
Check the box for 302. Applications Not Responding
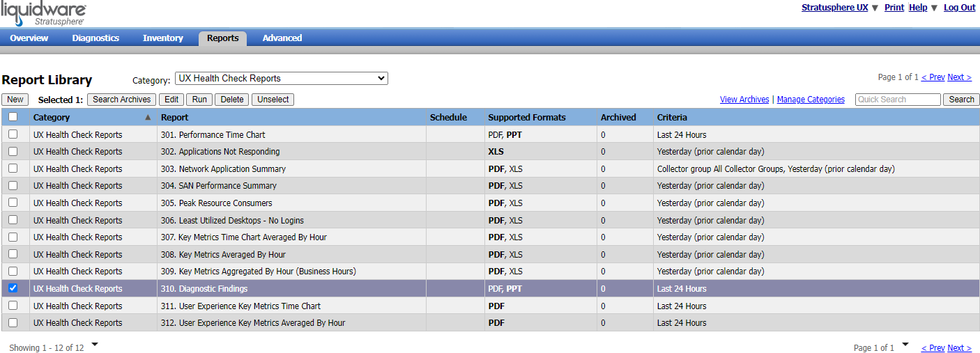click(13, 151)
